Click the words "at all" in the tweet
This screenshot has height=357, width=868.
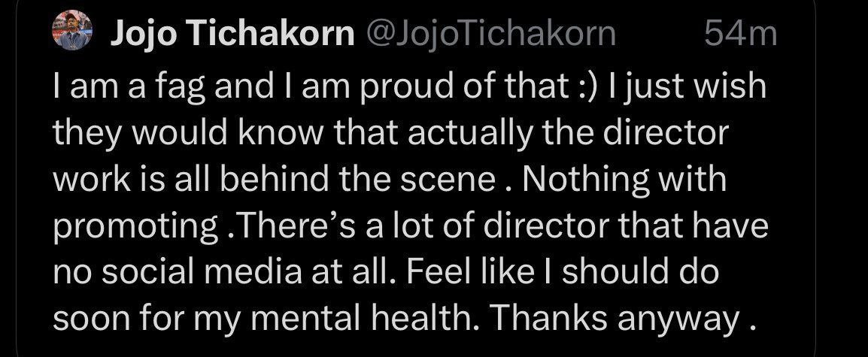[358, 274]
